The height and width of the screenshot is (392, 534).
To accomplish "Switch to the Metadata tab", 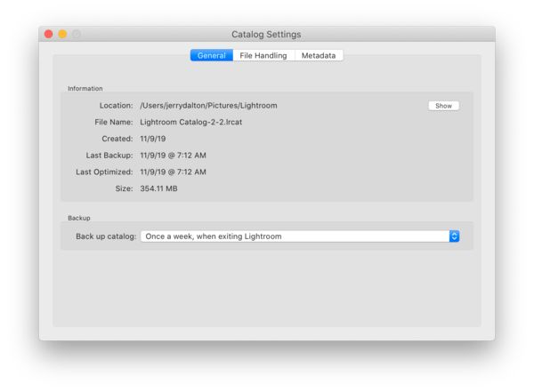I will (x=319, y=55).
